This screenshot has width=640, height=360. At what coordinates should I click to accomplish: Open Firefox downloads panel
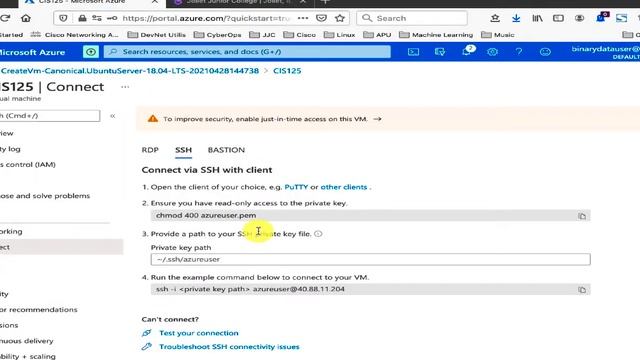point(516,18)
